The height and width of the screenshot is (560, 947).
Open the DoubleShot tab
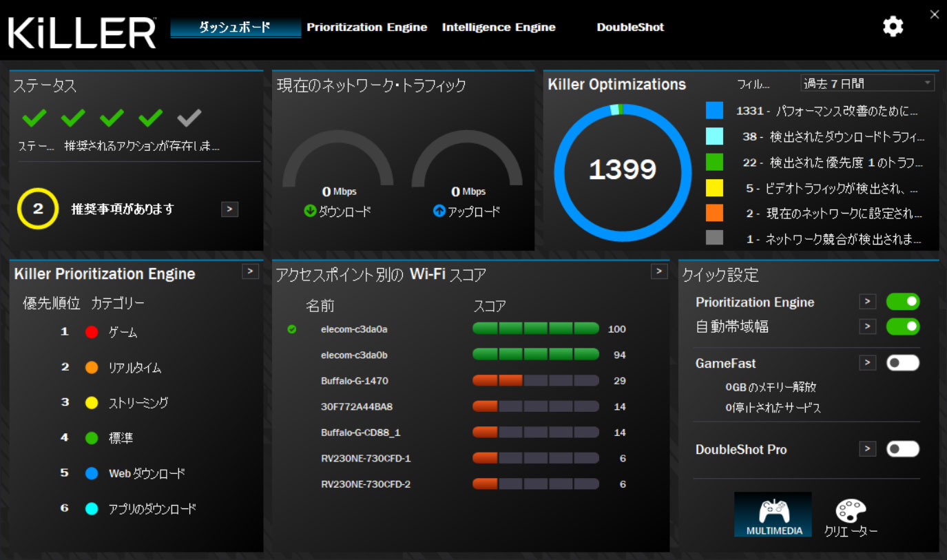click(x=630, y=28)
